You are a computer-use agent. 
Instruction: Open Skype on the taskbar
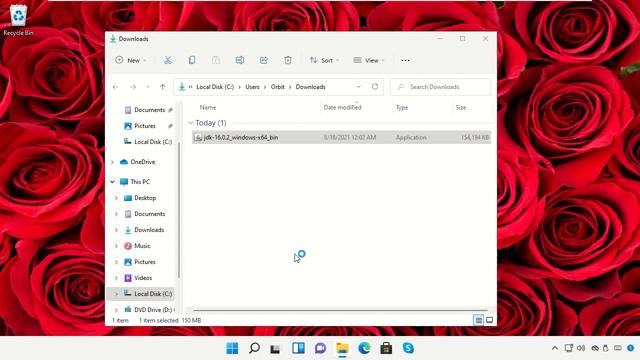[x=408, y=348]
